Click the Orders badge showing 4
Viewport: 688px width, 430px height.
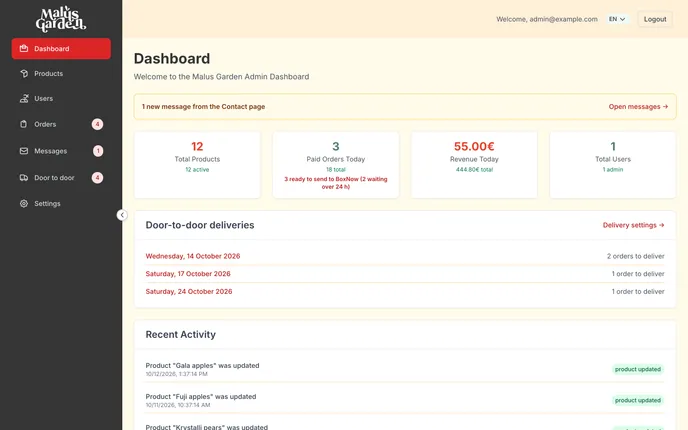(x=97, y=124)
